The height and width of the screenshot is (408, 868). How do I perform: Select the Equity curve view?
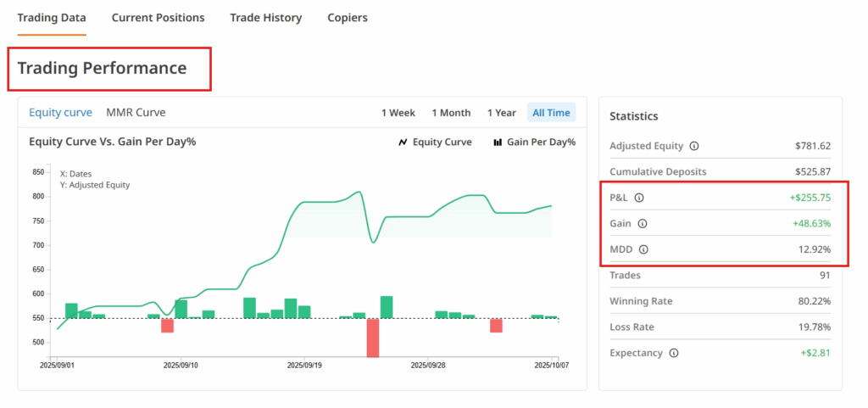click(60, 112)
